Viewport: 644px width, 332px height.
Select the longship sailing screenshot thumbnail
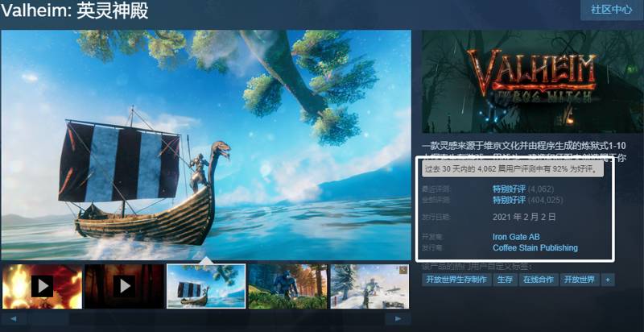[x=206, y=286]
